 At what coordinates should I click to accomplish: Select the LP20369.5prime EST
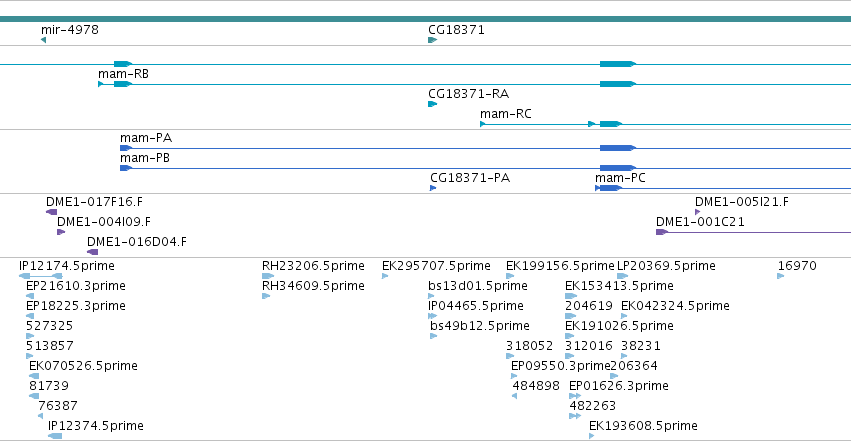click(623, 276)
